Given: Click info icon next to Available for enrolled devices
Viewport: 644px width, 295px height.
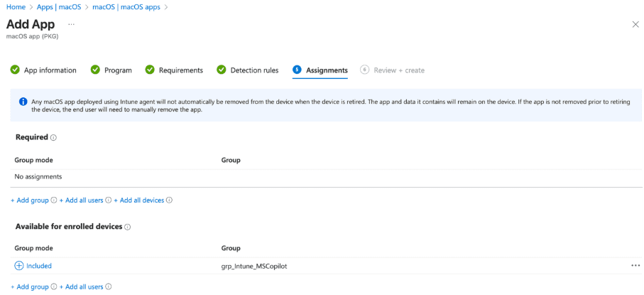Looking at the screenshot, I should coord(128,227).
